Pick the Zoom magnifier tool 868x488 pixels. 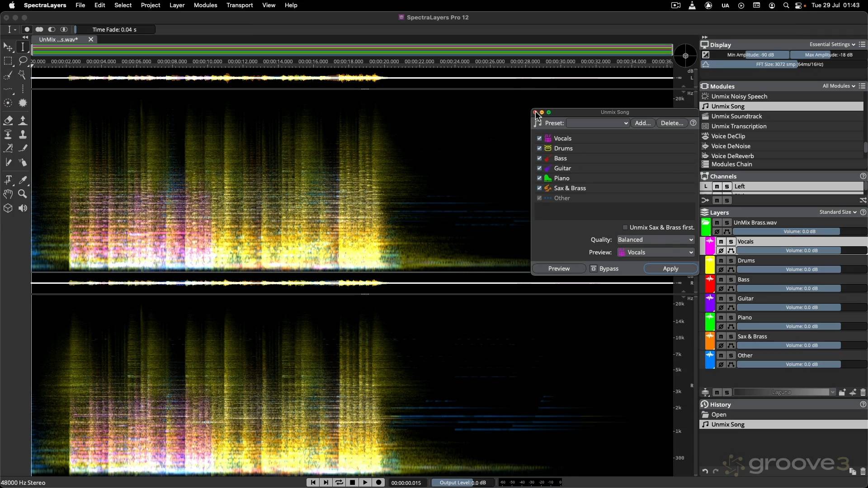pyautogui.click(x=23, y=194)
